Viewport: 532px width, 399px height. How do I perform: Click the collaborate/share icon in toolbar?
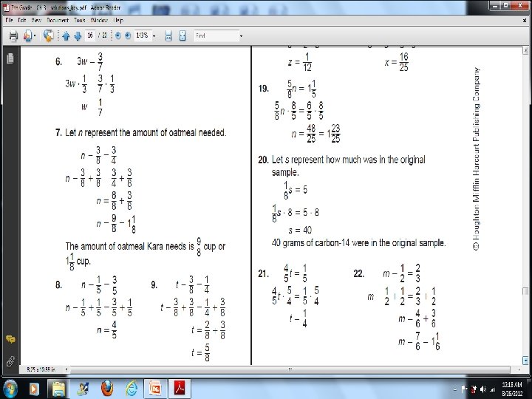(27, 35)
